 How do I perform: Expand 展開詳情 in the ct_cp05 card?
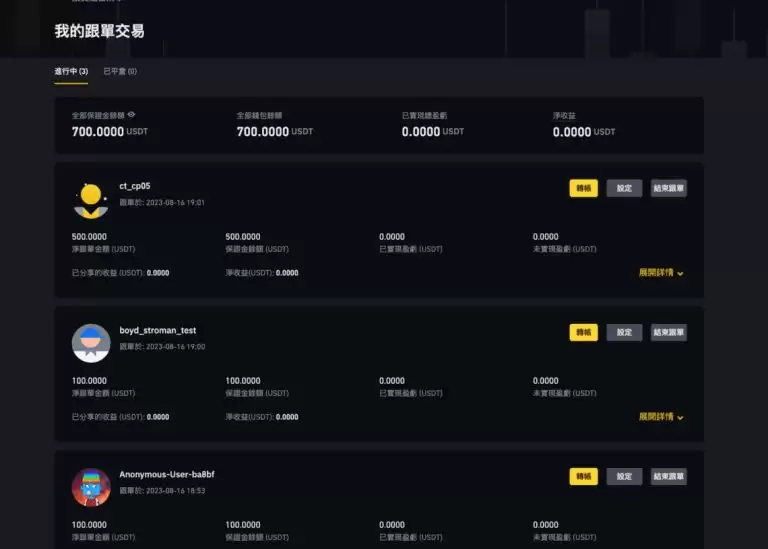point(661,272)
